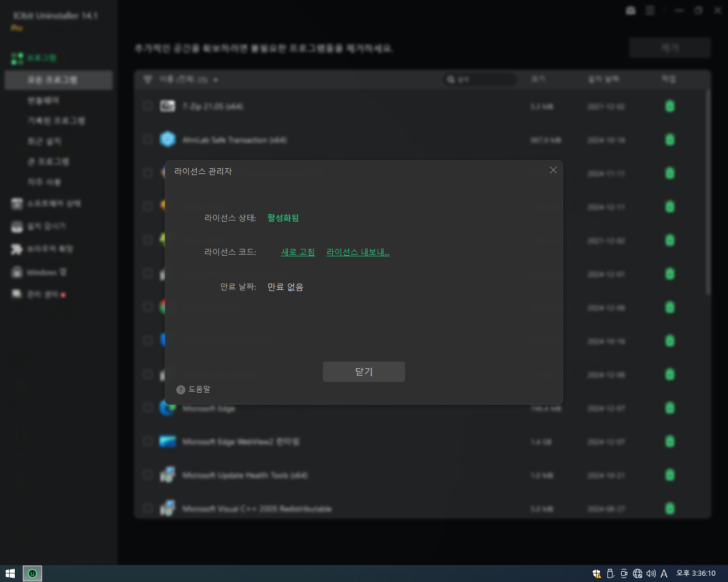This screenshot has height=582, width=728.
Task: Click the 활성화됨 license status text
Action: point(283,218)
